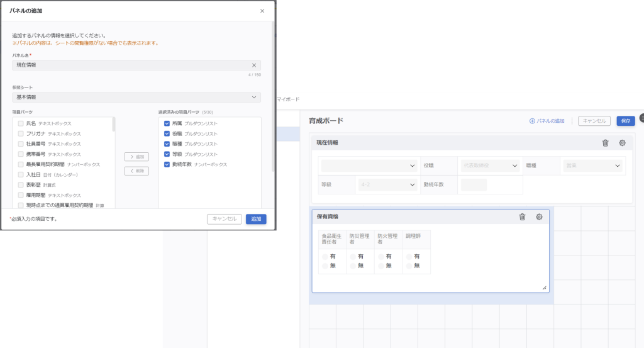Open settings gear for 現在情報 panel
Viewport: 644px width, 348px height.
pyautogui.click(x=622, y=143)
